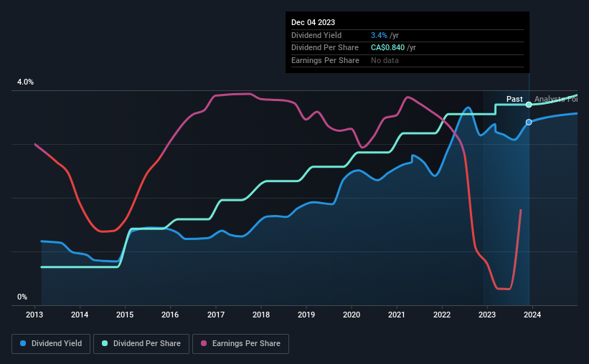Click the Past section label
This screenshot has width=589, height=364.
coord(514,99)
